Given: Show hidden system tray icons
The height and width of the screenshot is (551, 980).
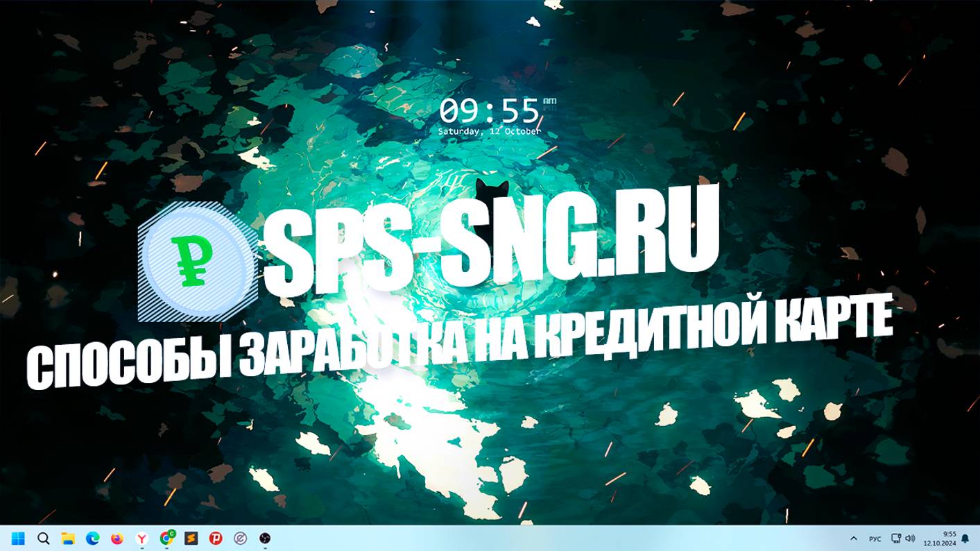Looking at the screenshot, I should (x=854, y=539).
